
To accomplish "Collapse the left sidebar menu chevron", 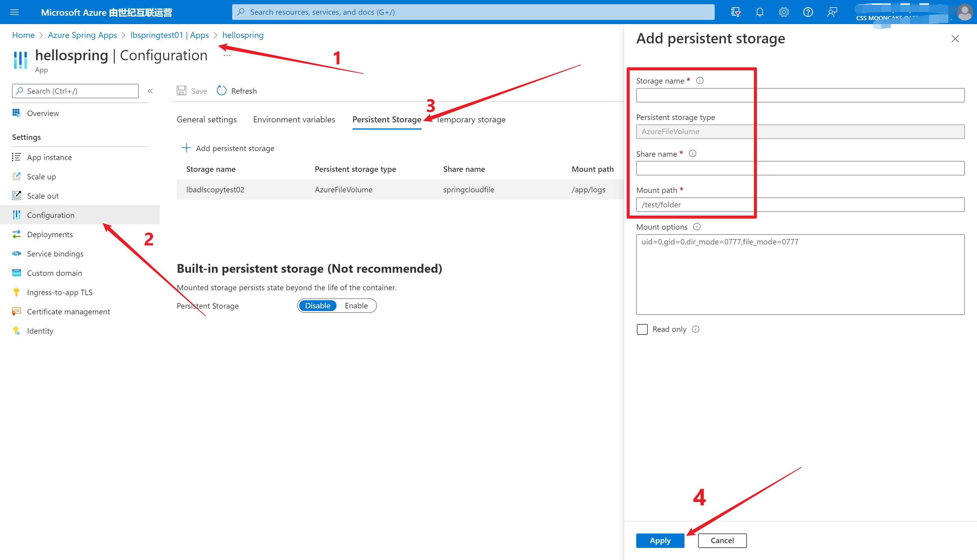I will (150, 91).
